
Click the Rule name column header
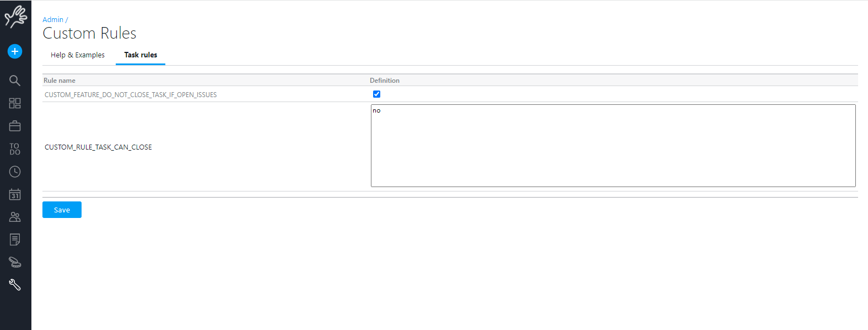point(60,81)
